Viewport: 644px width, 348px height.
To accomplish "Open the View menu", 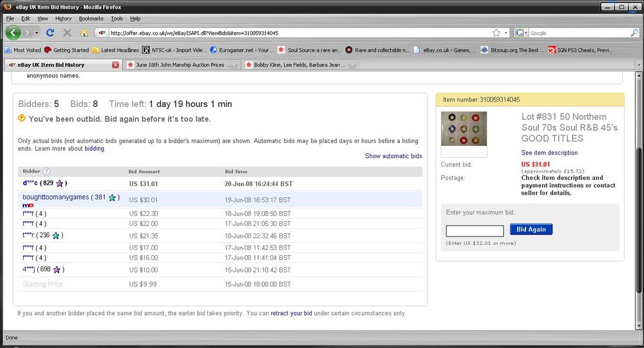I will coord(43,19).
